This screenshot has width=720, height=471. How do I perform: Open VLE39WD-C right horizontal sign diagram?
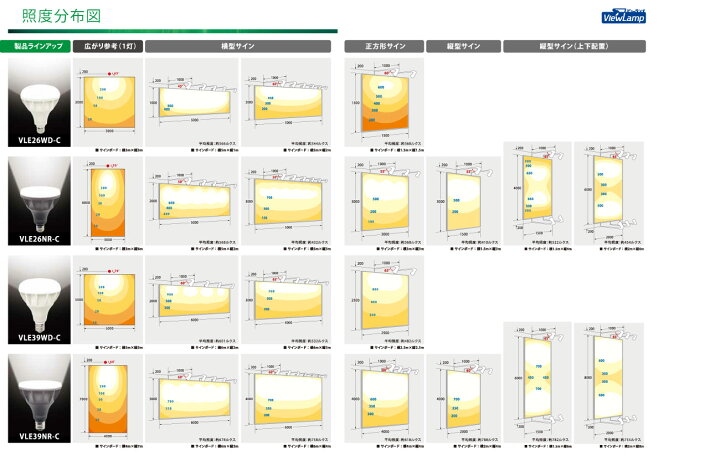click(286, 300)
